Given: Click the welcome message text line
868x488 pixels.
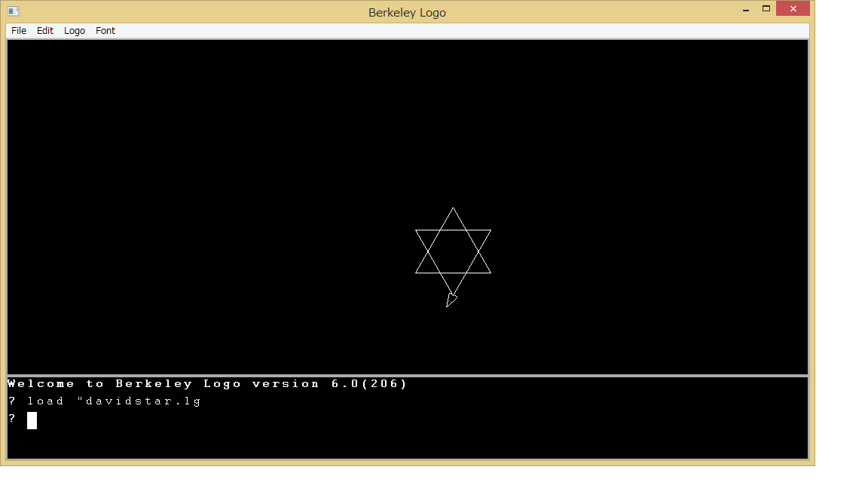Looking at the screenshot, I should coord(207,383).
